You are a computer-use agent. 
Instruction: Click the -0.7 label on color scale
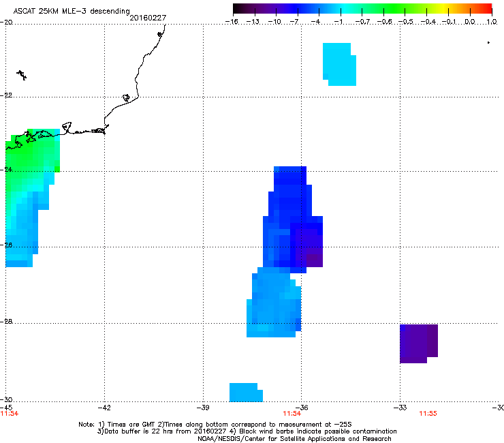coord(362,22)
